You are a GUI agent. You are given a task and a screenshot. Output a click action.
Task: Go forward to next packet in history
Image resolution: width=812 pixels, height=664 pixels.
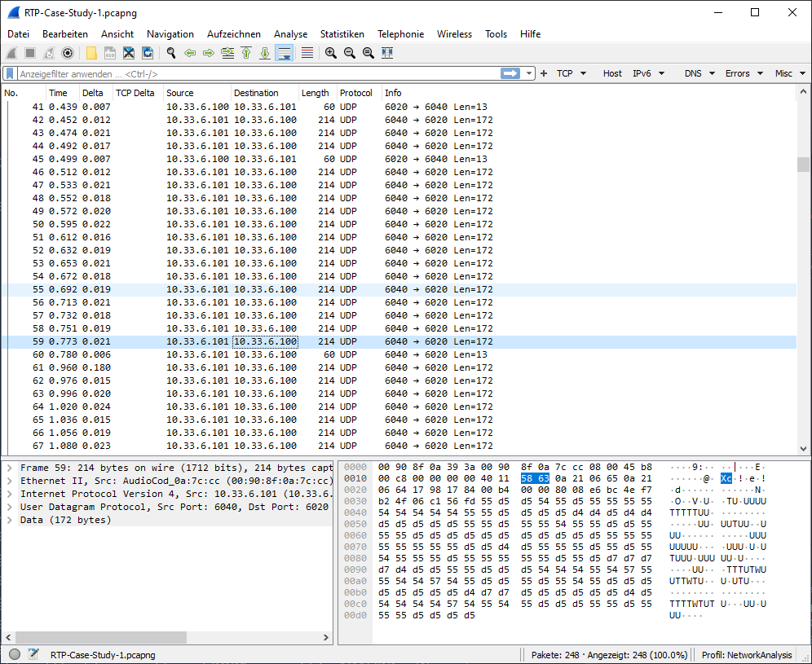click(209, 53)
